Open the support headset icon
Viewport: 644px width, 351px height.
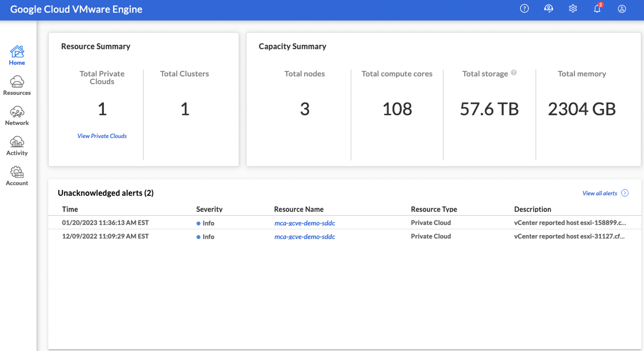[x=549, y=9]
